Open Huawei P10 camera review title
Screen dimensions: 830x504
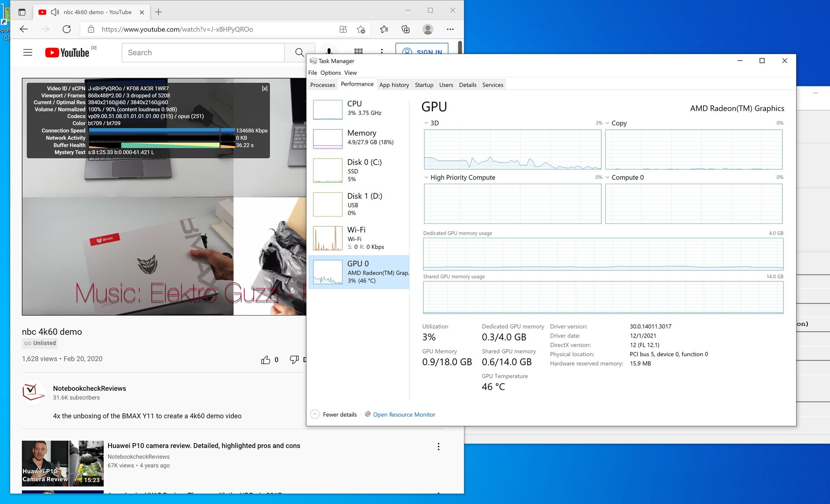pyautogui.click(x=204, y=446)
